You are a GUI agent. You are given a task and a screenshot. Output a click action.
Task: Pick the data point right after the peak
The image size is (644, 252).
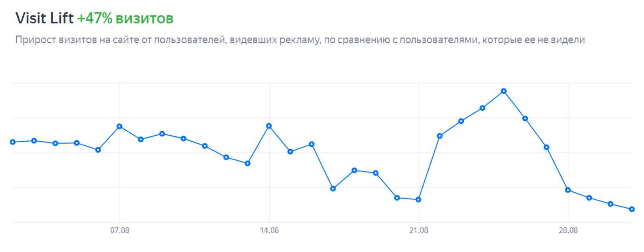coord(525,118)
